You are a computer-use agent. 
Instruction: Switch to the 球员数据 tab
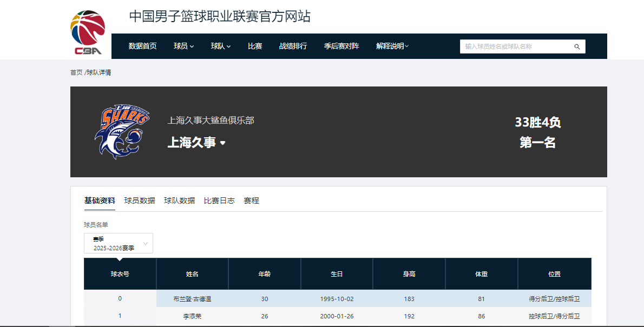coord(140,201)
